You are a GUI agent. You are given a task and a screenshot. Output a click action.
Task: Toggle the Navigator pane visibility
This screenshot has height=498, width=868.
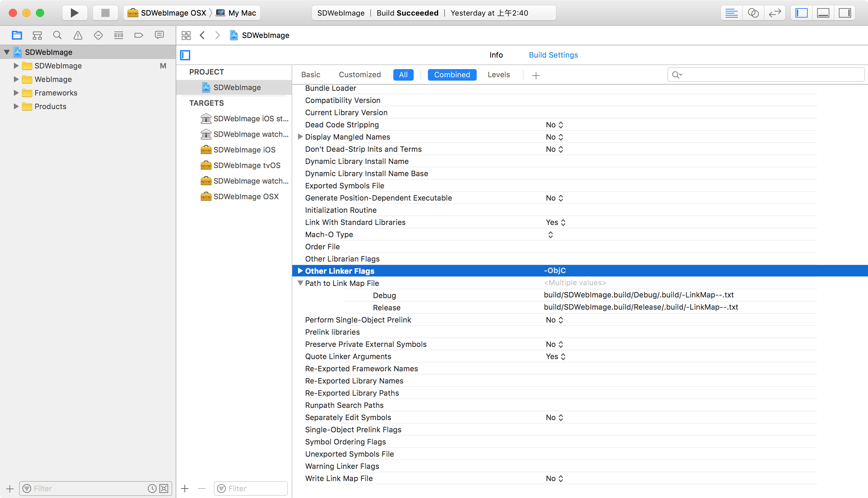click(801, 13)
